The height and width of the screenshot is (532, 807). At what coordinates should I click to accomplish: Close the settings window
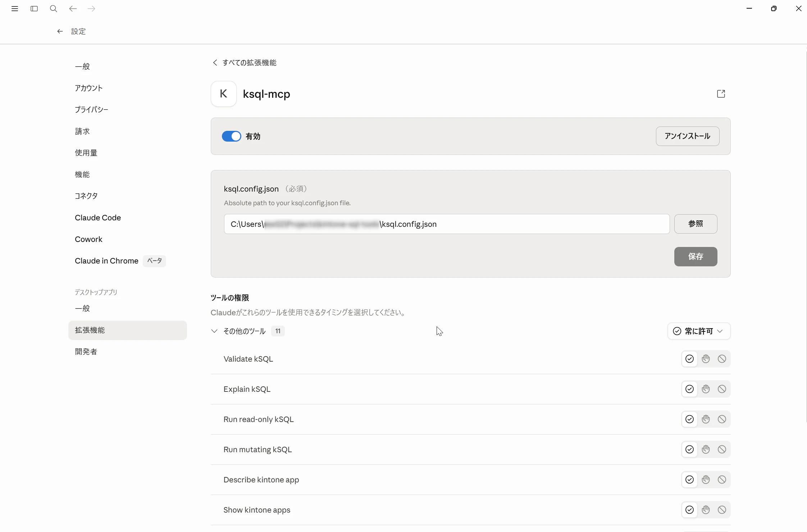tap(799, 9)
